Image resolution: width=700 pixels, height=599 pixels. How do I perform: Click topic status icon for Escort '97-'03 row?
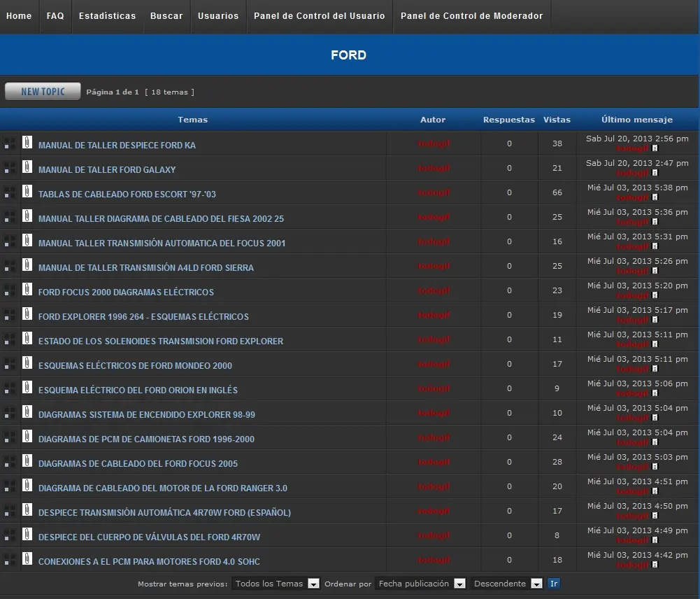click(9, 192)
